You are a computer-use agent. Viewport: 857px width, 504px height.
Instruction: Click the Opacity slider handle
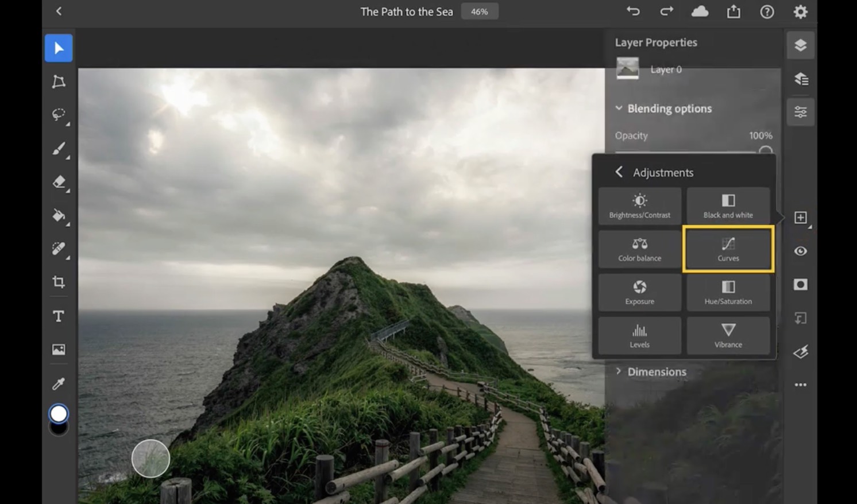pos(766,150)
